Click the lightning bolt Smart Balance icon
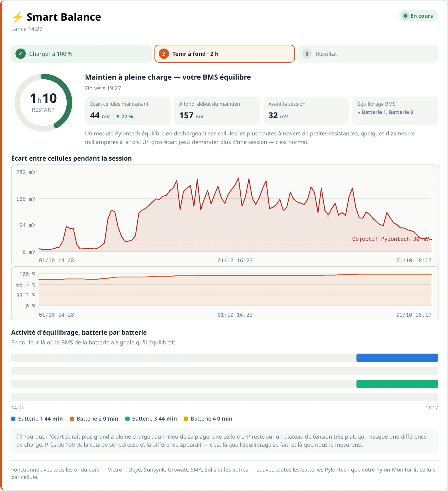This screenshot has height=491, width=448. (17, 17)
